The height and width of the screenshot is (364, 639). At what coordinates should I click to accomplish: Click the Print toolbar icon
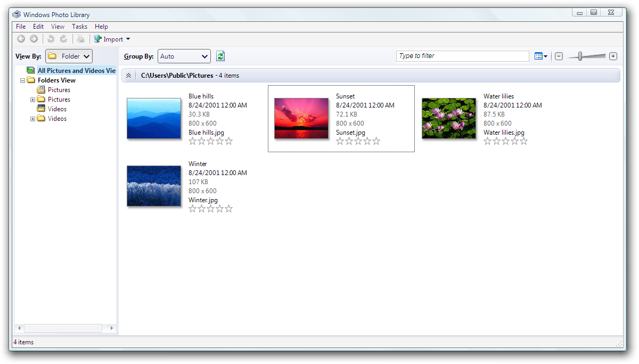(x=80, y=39)
